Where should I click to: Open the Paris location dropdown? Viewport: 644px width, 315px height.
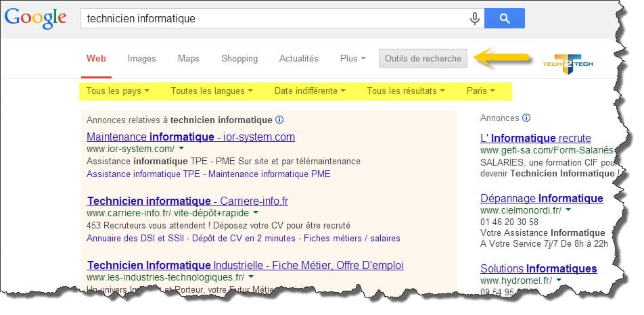(480, 91)
